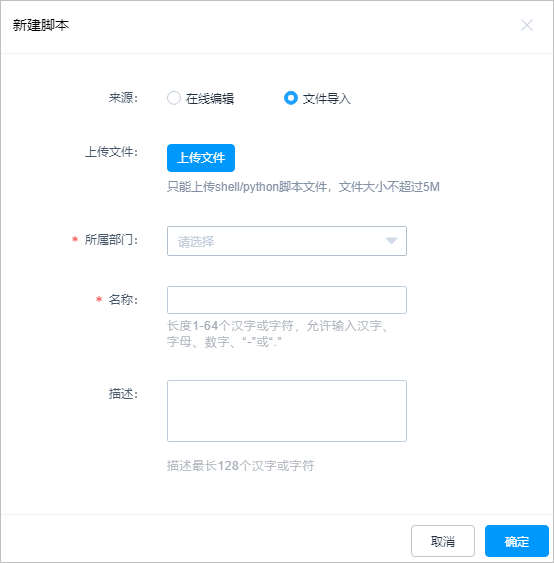Click the 来源 field label
The height and width of the screenshot is (563, 554).
point(123,98)
